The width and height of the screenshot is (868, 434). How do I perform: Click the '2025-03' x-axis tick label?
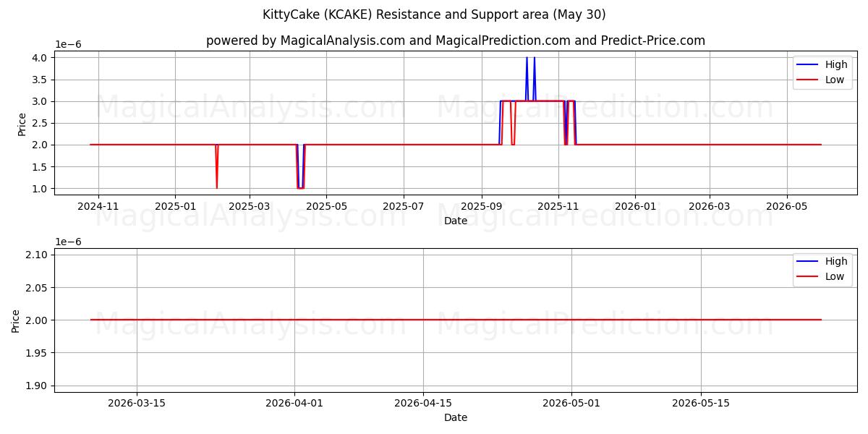click(250, 206)
